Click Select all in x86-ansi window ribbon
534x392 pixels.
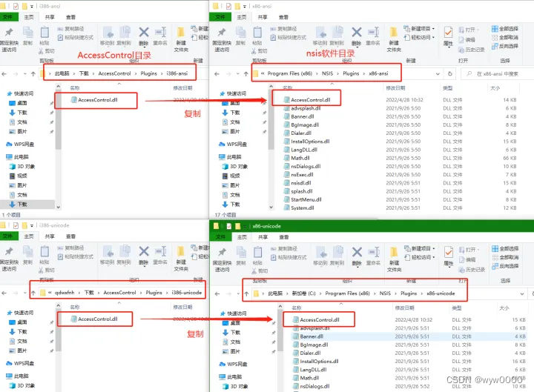coord(505,29)
